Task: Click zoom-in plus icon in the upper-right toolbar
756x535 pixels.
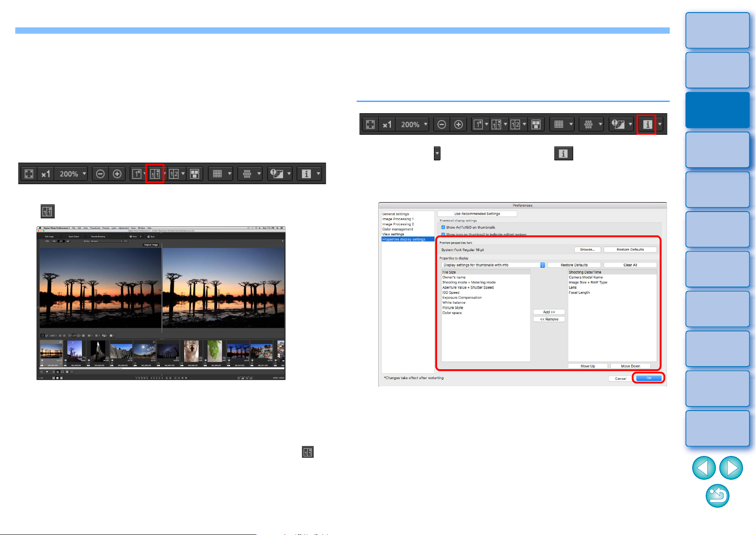Action: click(x=458, y=124)
